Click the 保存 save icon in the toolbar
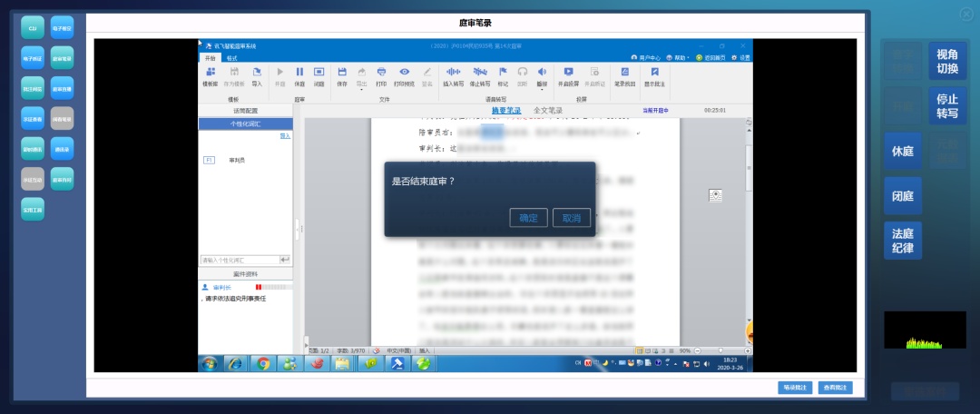 coord(342,72)
